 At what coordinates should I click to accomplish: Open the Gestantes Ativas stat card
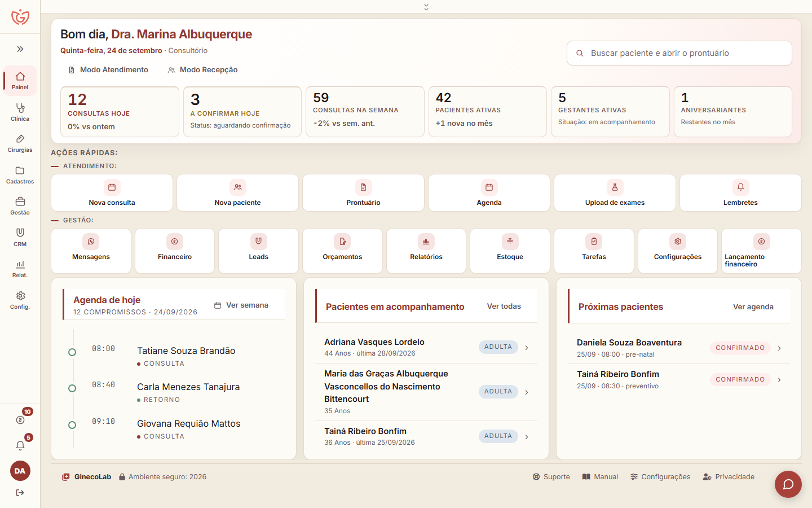(x=610, y=112)
